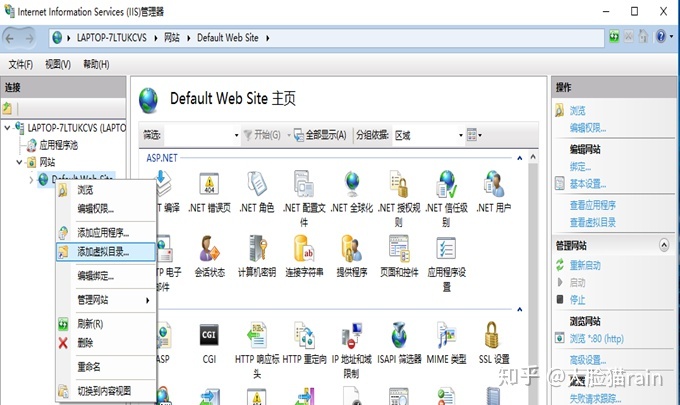This screenshot has height=405, width=680.
Task: Click the filter text input field
Action: [x=198, y=135]
